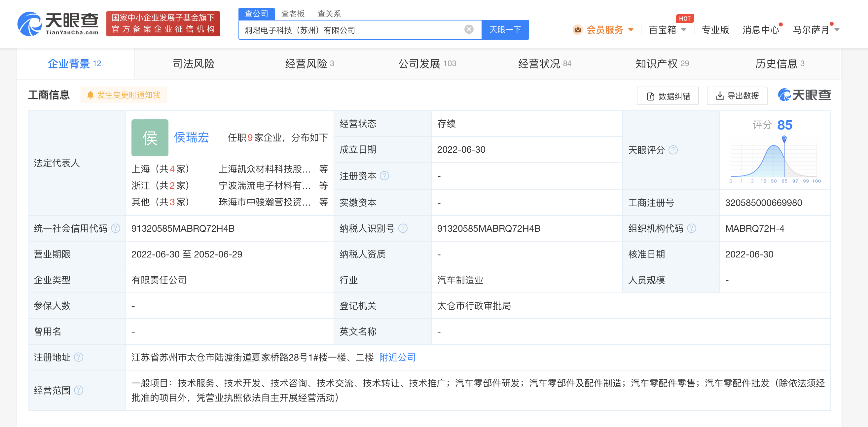Click 珠海市中骏瀚营投资… company entry

coord(265,202)
